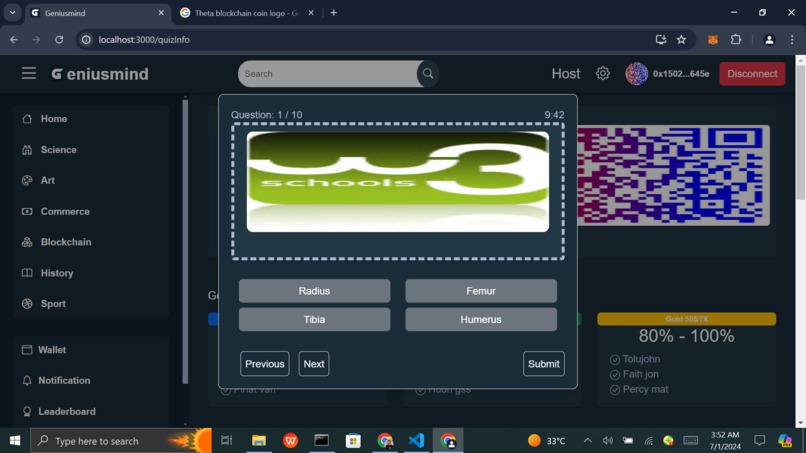Click the browser address bar URL
The height and width of the screenshot is (453, 806).
[144, 40]
